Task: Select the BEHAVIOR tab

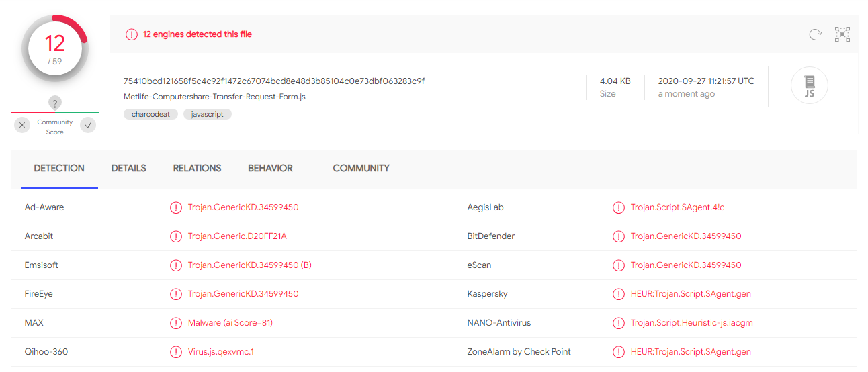Action: 270,168
